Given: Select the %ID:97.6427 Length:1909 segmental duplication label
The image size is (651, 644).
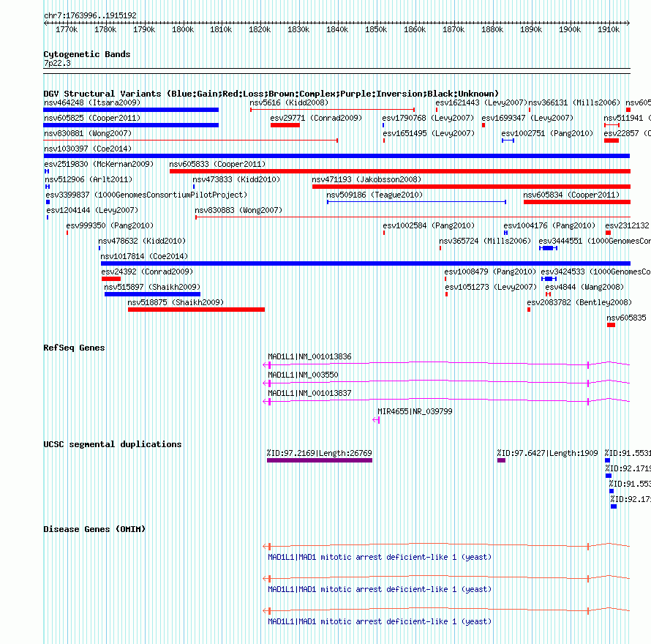Looking at the screenshot, I should coord(547,453).
